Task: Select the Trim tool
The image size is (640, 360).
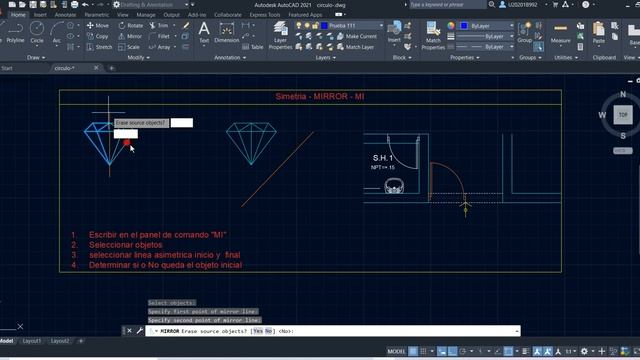Action: click(159, 25)
